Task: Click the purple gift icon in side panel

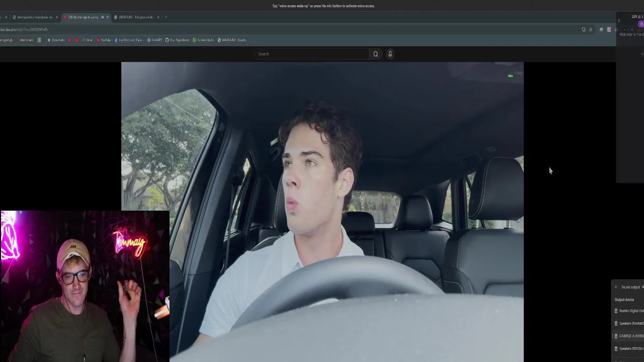Action: pyautogui.click(x=641, y=24)
